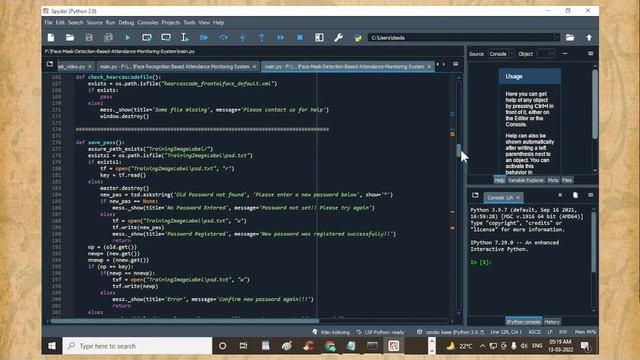The width and height of the screenshot is (640, 360).
Task: Switch to Plots tab
Action: 553,180
